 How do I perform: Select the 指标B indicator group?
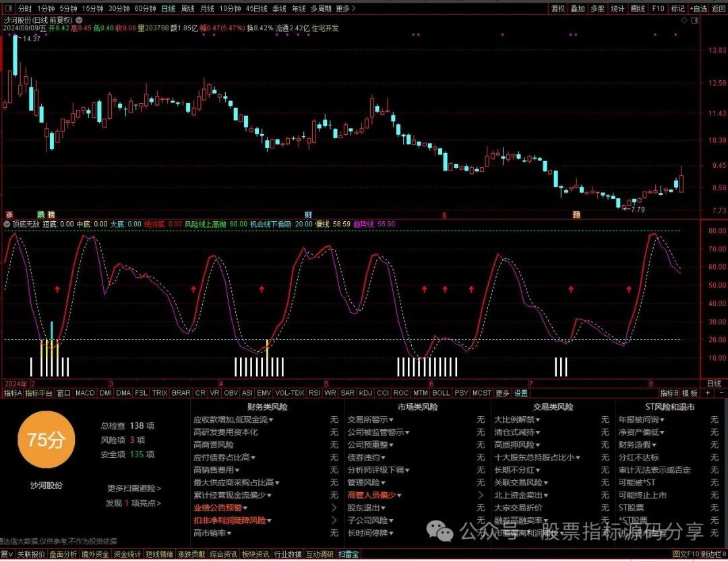click(669, 393)
